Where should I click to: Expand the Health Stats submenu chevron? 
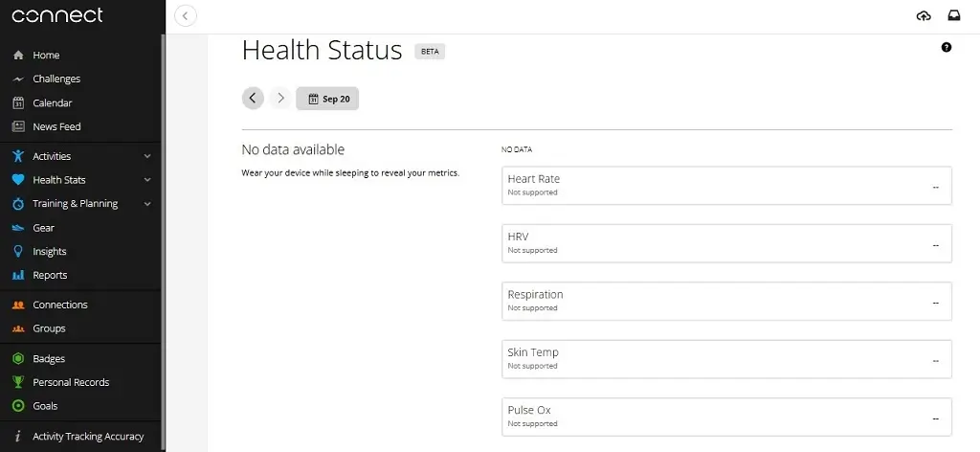147,180
